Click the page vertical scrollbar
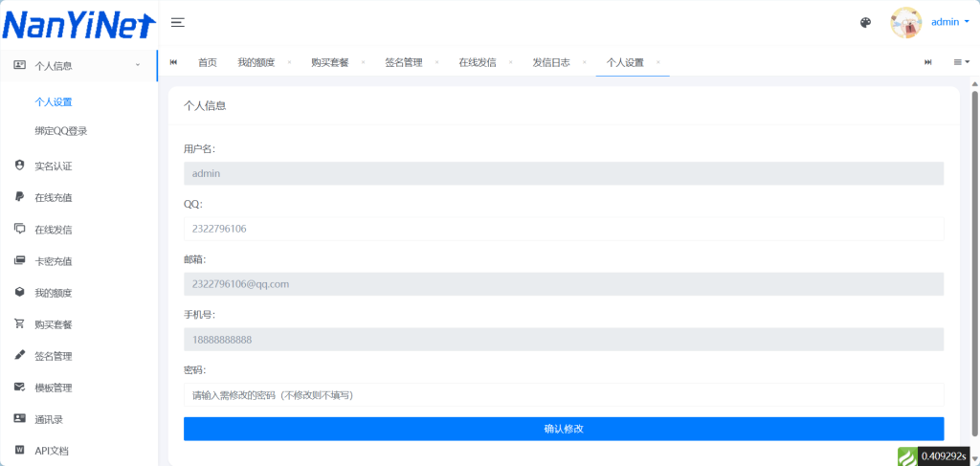This screenshot has height=466, width=980. coord(974,262)
